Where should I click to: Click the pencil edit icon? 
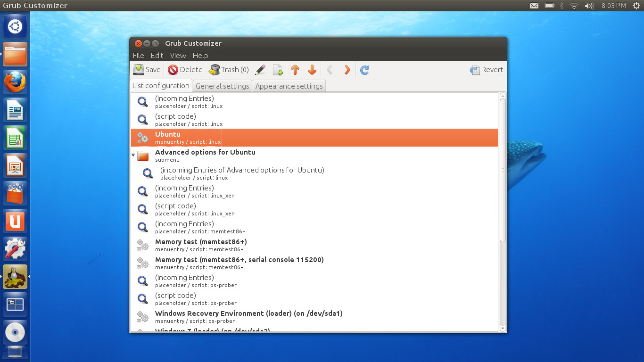tap(260, 70)
